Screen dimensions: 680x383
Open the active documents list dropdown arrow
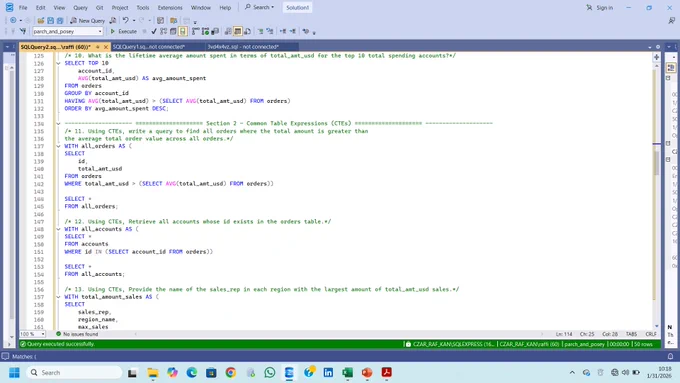(x=650, y=47)
